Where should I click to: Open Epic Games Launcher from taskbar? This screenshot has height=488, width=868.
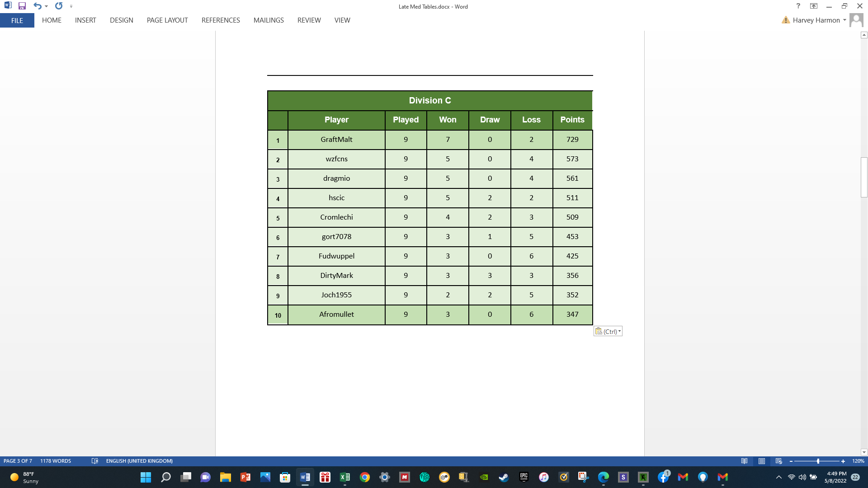524,477
